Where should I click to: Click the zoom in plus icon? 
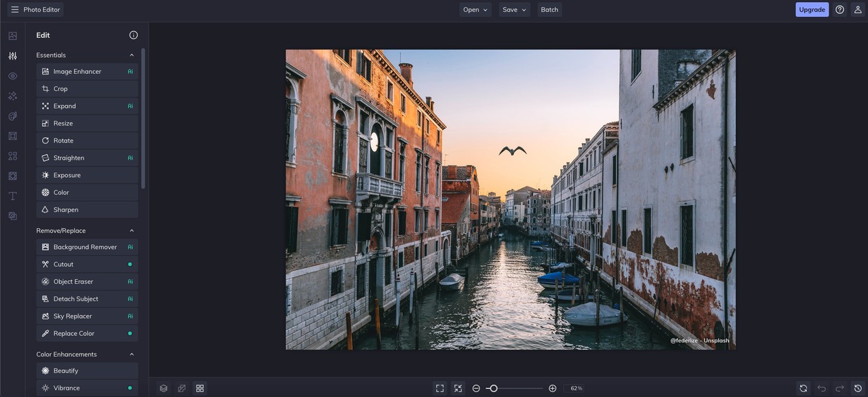[x=553, y=388]
